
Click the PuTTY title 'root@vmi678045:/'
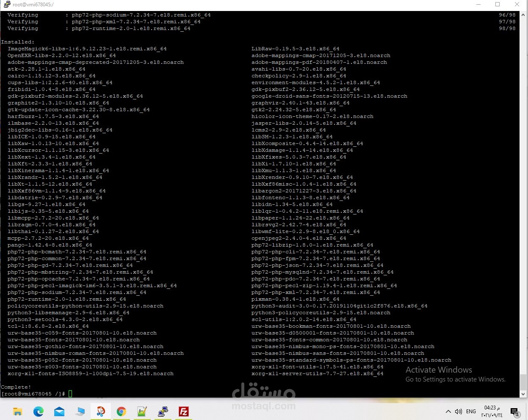[x=33, y=4]
